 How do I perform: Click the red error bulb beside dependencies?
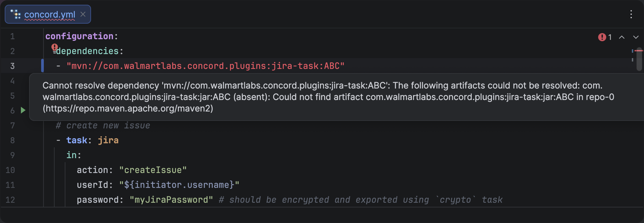[55, 47]
